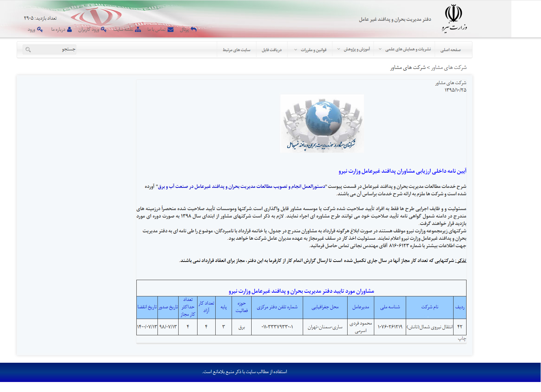The image size is (541, 392).
Task: Click the portal back-arrow icon
Action: [x=194, y=29]
